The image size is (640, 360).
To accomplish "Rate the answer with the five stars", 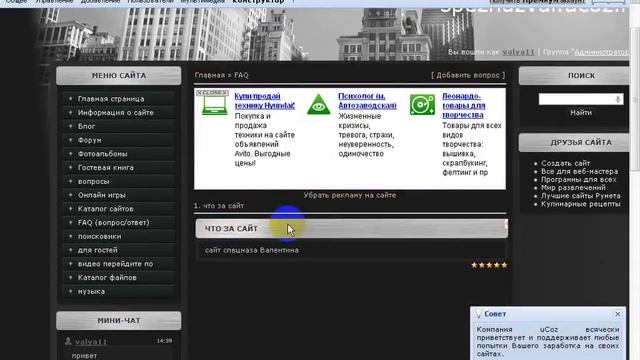I will point(489,265).
